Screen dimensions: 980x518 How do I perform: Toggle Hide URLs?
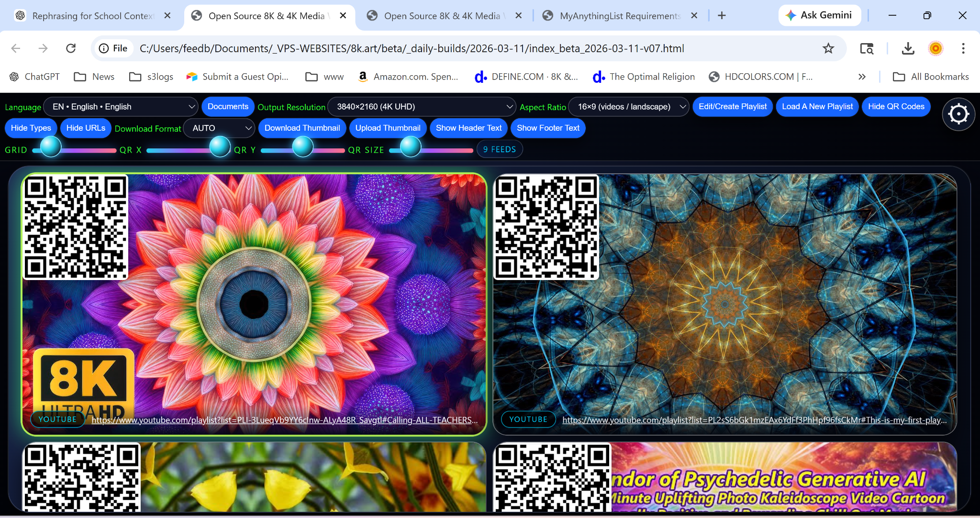coord(86,128)
